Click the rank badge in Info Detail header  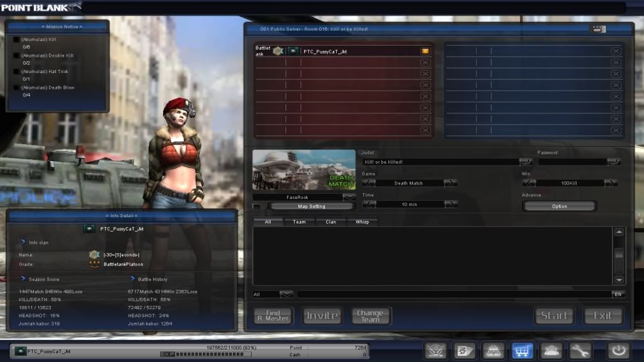click(x=89, y=229)
